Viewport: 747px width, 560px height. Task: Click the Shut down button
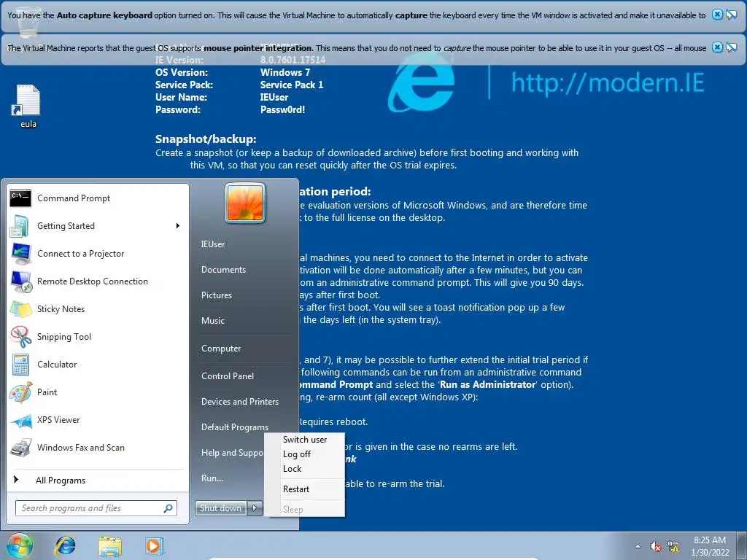(x=221, y=508)
